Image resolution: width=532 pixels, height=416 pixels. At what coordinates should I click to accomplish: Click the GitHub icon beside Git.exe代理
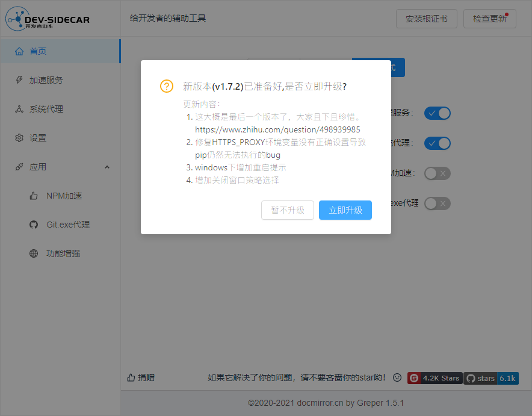tap(33, 225)
